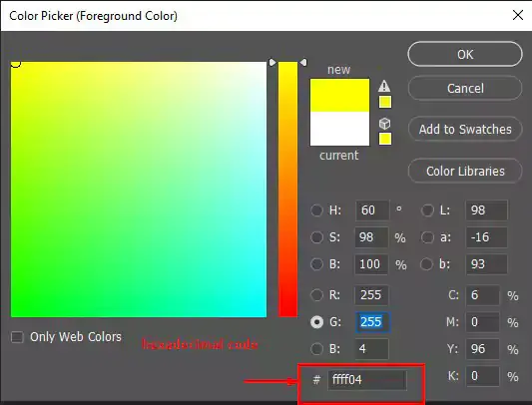Image resolution: width=532 pixels, height=405 pixels.
Task: Select the in-gamut color swatch below the warning triangle
Action: [x=385, y=102]
